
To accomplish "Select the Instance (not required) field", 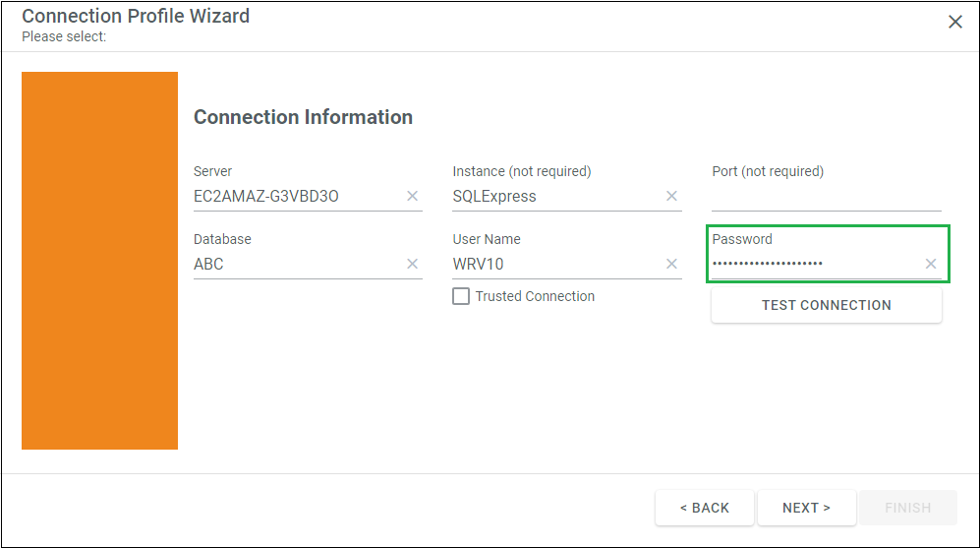I will pos(558,197).
